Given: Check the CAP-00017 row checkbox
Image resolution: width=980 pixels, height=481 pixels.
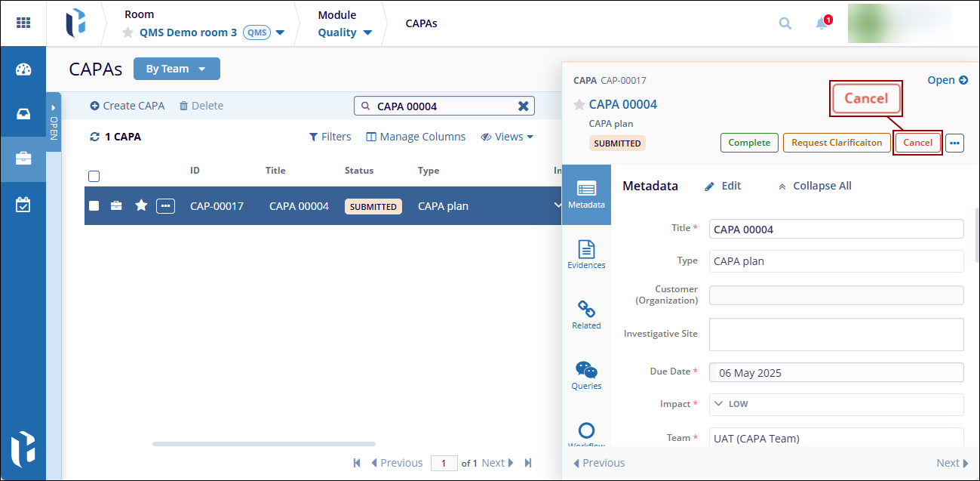Looking at the screenshot, I should click(94, 205).
